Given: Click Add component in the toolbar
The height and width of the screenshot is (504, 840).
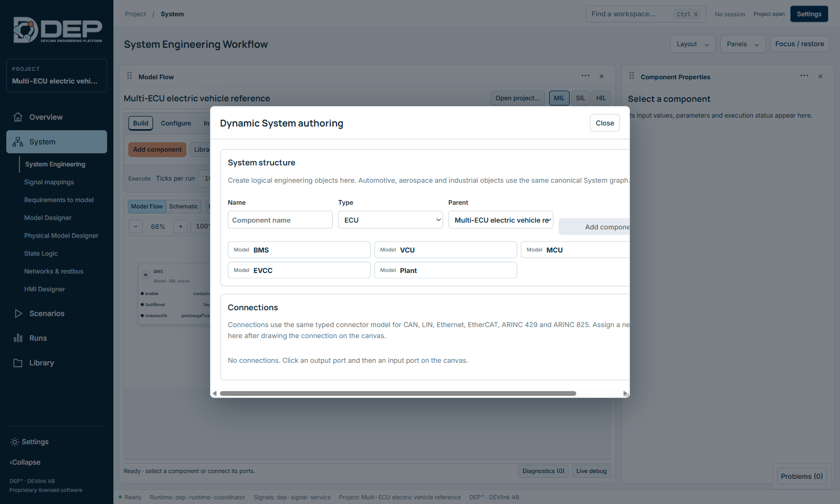Looking at the screenshot, I should [x=157, y=150].
